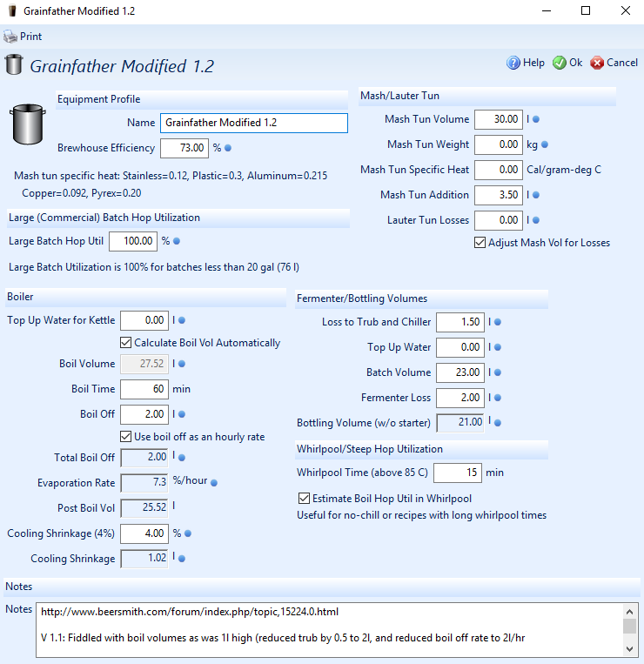The image size is (644, 664).
Task: Toggle Adjust Mash Vol for Losses checkbox
Action: tap(480, 243)
